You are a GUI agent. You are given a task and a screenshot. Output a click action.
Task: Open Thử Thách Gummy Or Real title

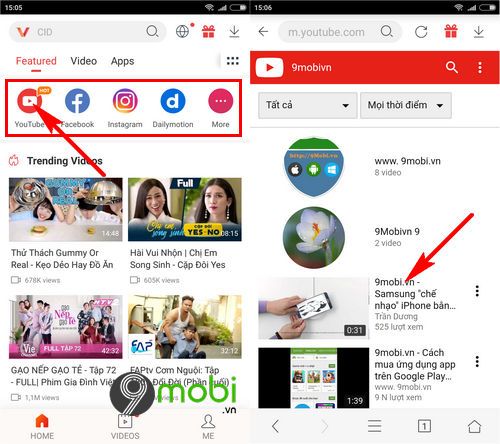point(62,259)
